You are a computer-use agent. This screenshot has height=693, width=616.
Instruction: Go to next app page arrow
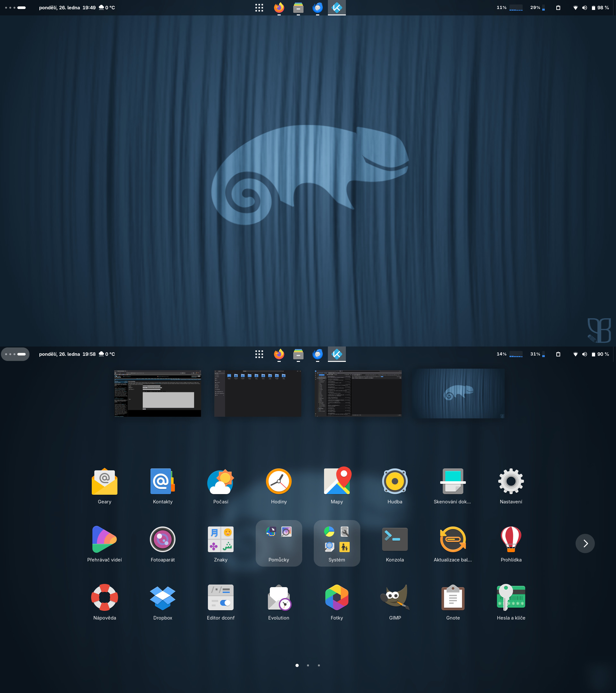[x=585, y=543]
